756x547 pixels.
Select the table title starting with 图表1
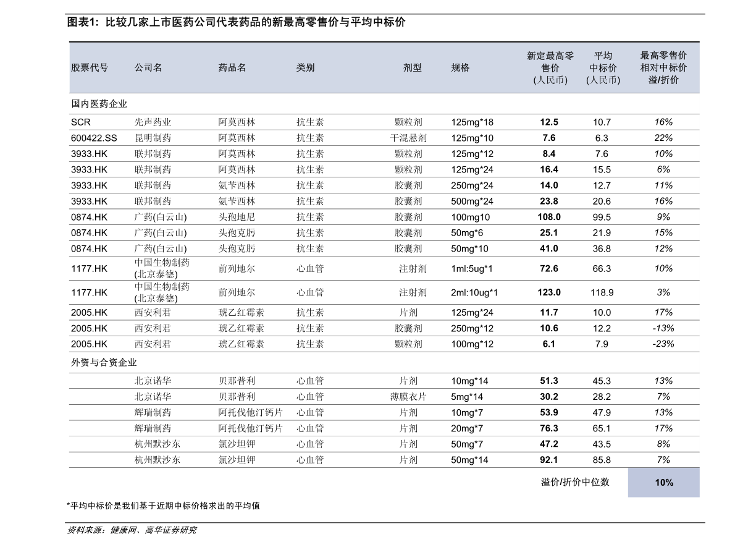[x=236, y=23]
